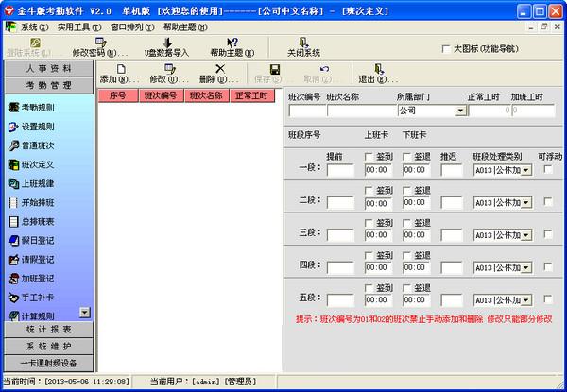Open 总排班表 in sidebar
This screenshot has height=392, width=567.
click(31, 221)
